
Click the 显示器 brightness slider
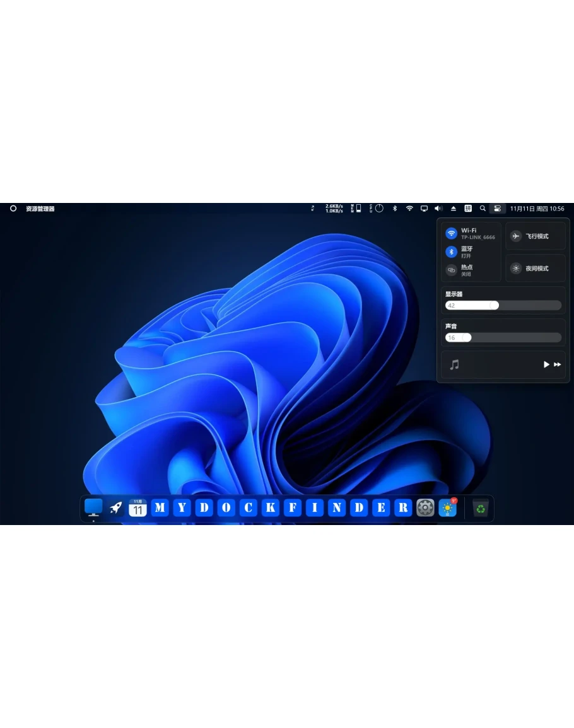click(x=503, y=306)
